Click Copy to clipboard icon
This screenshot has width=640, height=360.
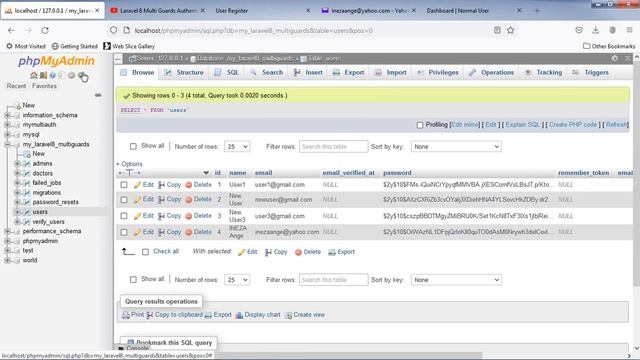(x=150, y=315)
